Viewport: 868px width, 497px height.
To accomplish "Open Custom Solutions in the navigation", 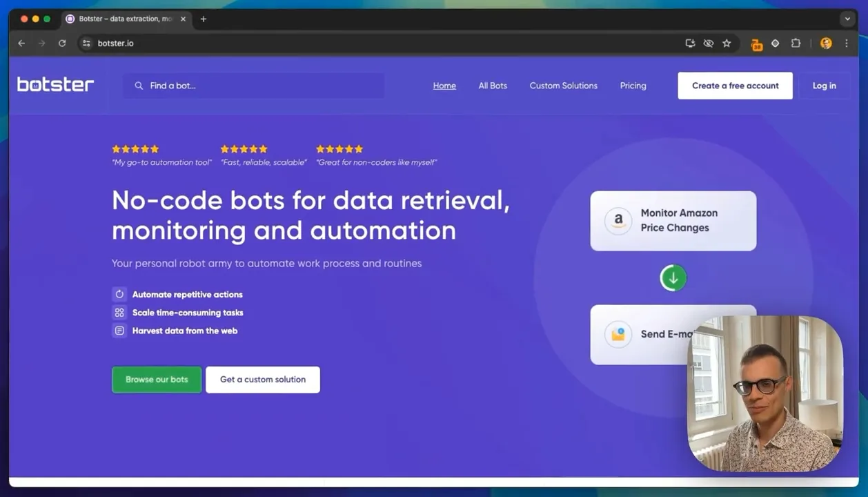I will tap(564, 86).
